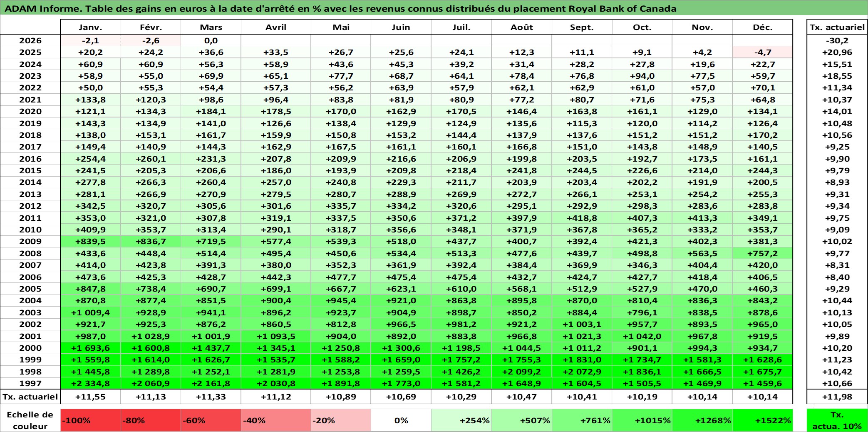Click the cell showing +719,5
The width and height of the screenshot is (868, 432).
coord(211,242)
